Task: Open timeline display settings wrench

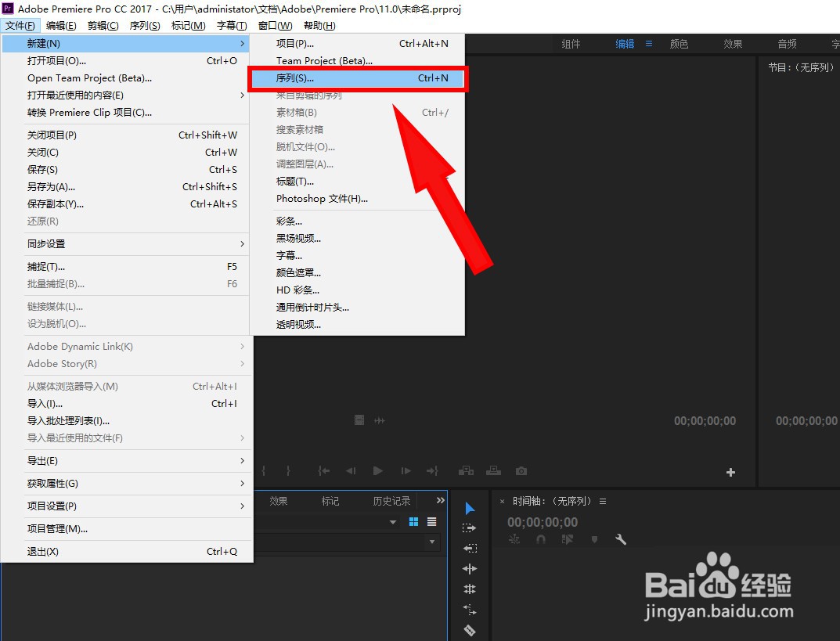Action: pos(621,539)
